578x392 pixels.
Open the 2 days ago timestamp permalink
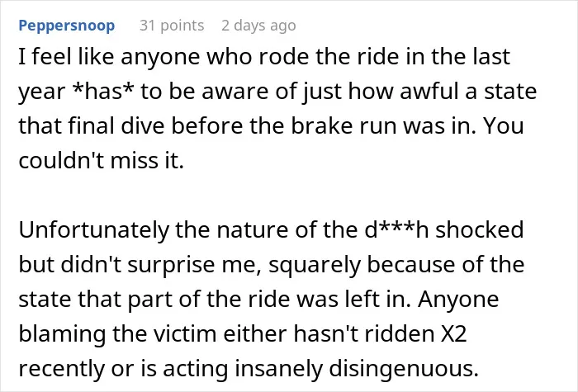coord(258,26)
